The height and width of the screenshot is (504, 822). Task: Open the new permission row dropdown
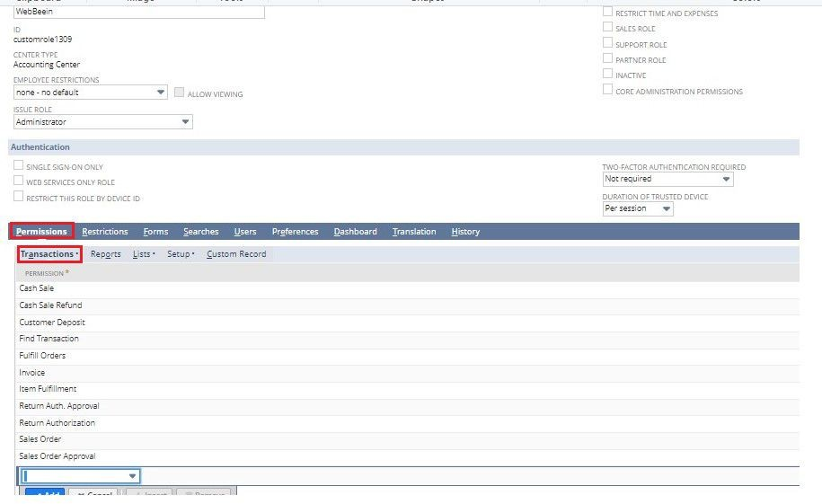coord(132,476)
